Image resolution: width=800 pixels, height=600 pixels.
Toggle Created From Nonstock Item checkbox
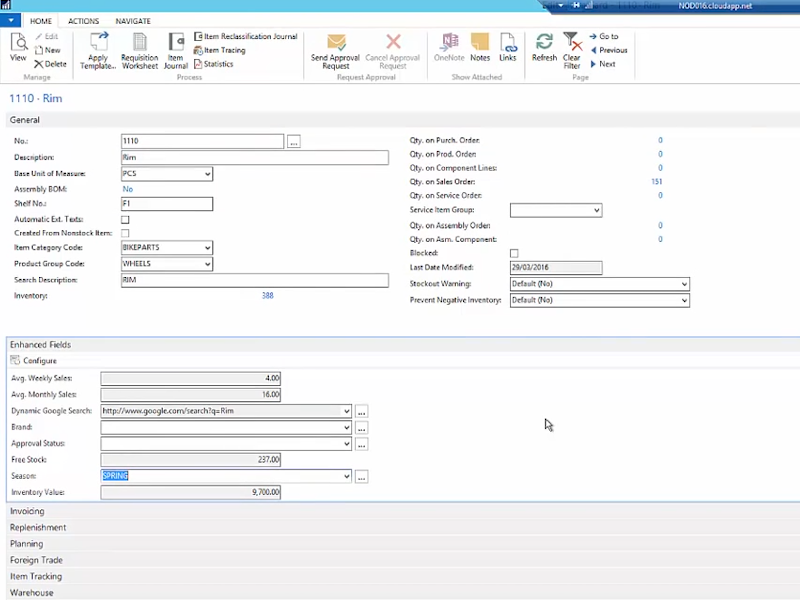(125, 233)
